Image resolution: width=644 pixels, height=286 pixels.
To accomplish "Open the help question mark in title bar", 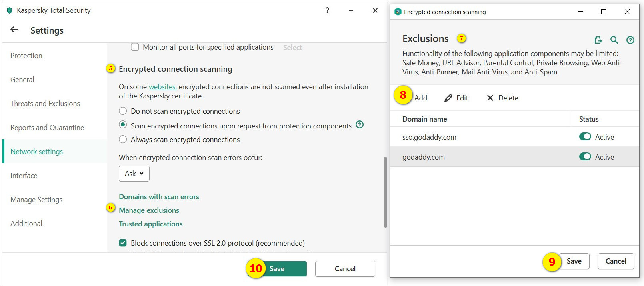I will click(327, 10).
